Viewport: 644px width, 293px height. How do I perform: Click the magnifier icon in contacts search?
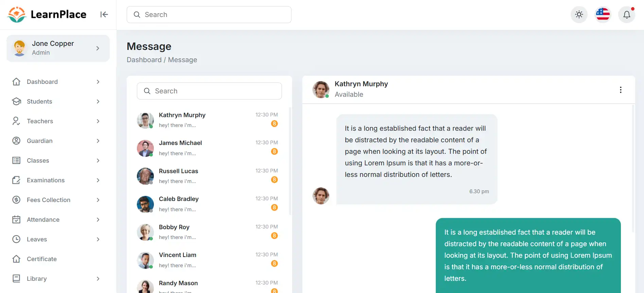147,91
